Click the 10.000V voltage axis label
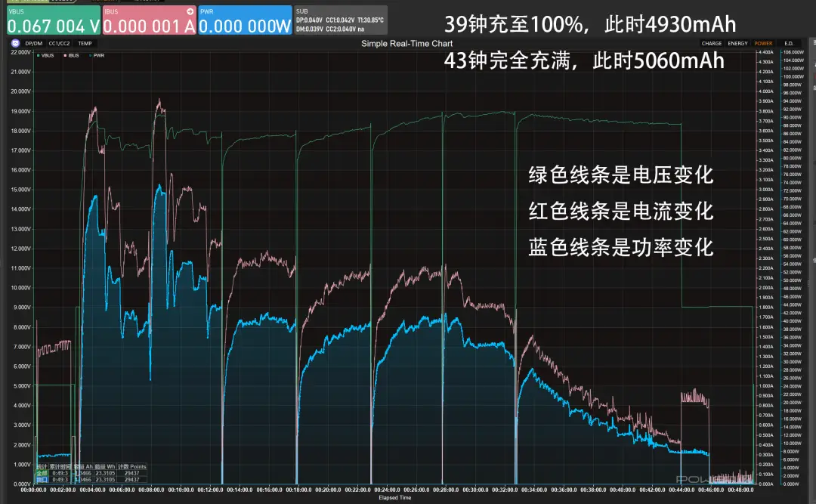Screen dimensions: 816x504 pos(21,288)
